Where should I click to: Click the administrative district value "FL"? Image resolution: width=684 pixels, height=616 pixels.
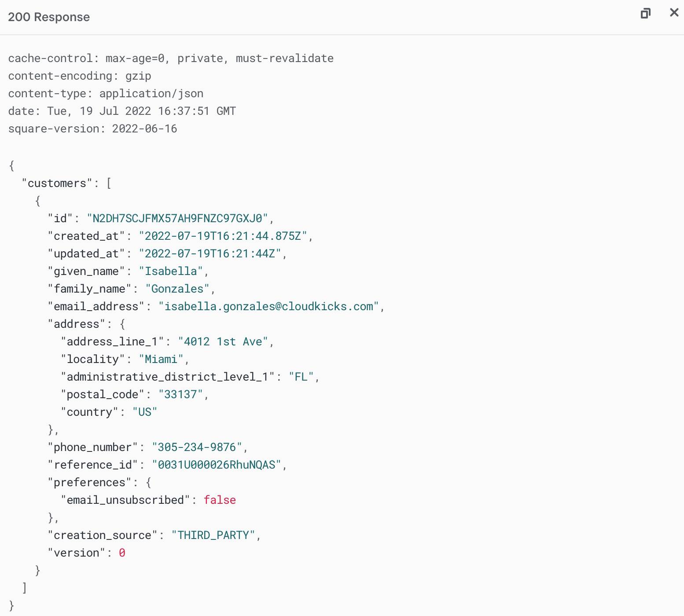coord(301,377)
